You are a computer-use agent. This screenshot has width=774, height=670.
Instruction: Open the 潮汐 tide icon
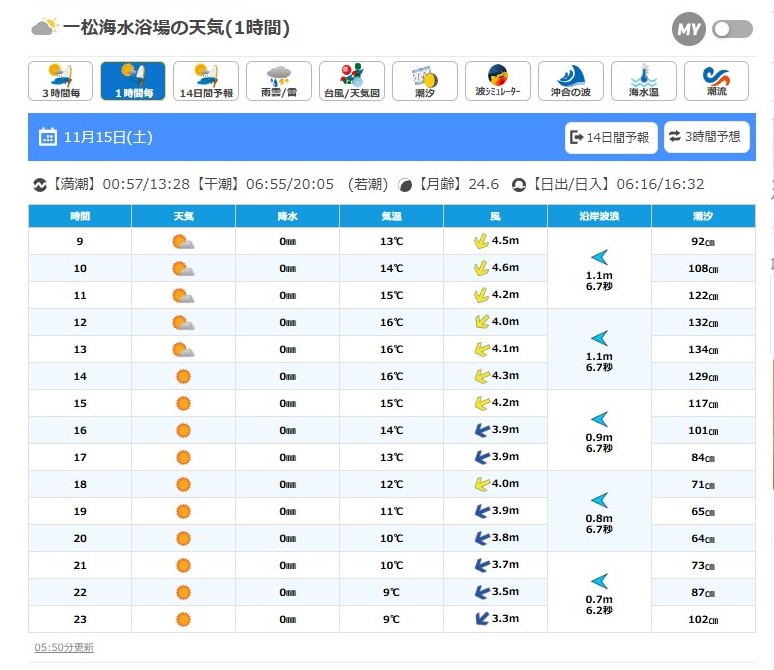point(425,81)
